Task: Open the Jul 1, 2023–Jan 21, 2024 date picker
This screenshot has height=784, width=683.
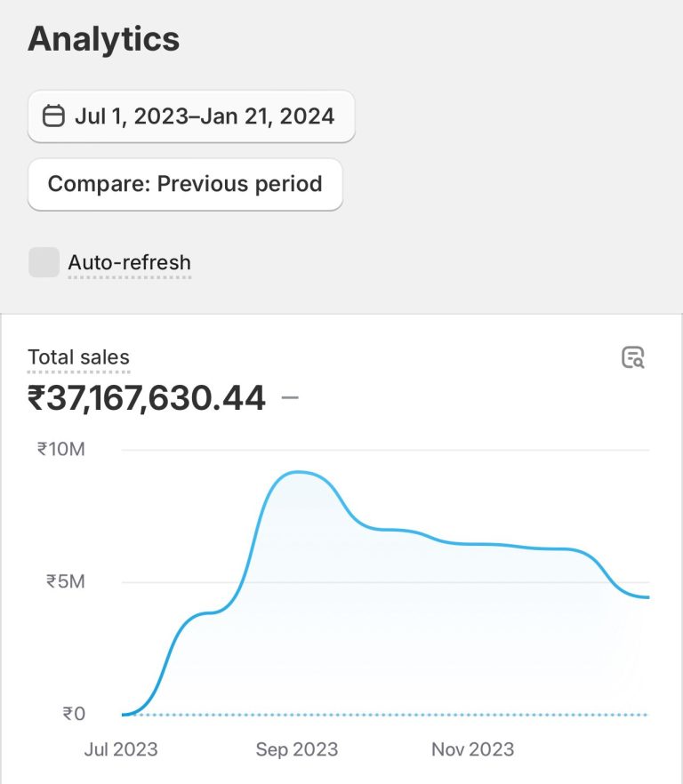Action: pos(191,116)
